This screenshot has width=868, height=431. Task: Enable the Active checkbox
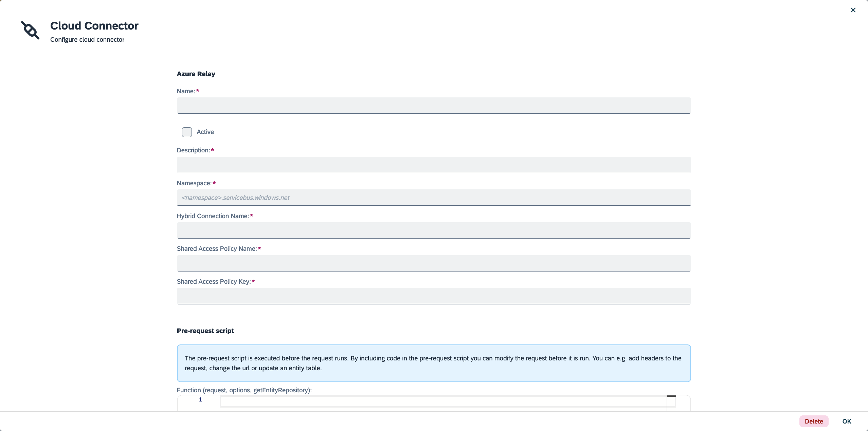pyautogui.click(x=186, y=132)
